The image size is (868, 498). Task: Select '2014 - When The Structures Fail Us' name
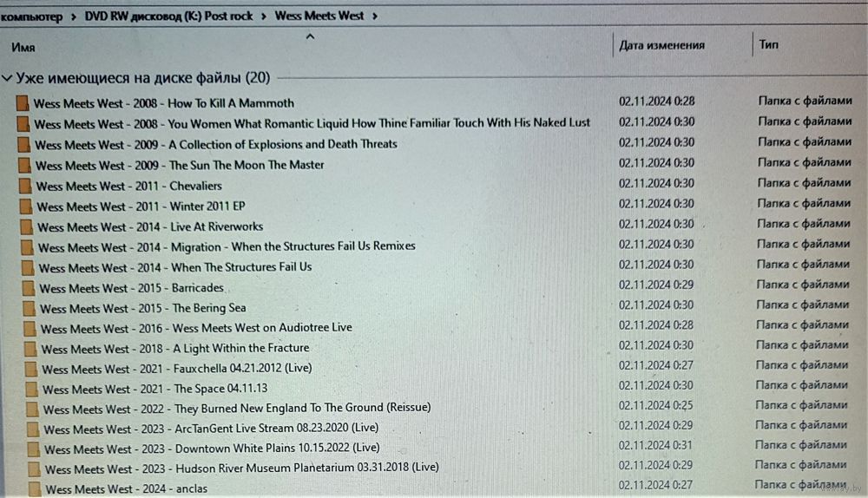[175, 267]
